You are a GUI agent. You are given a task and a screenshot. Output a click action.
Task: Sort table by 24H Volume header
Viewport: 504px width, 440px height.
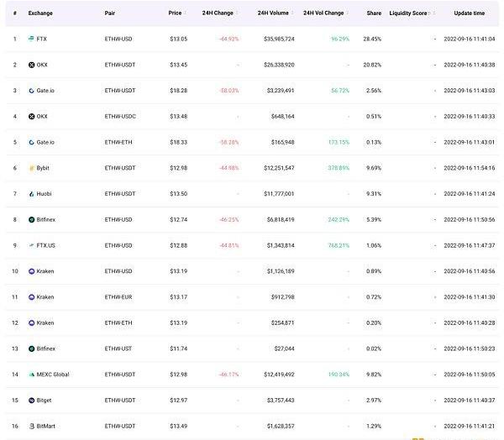[x=276, y=13]
